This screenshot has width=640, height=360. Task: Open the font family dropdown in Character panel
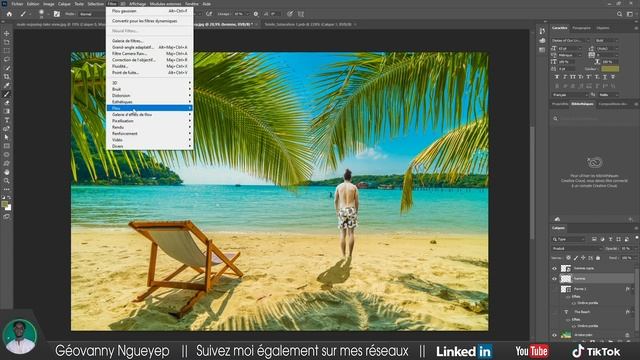pos(570,41)
